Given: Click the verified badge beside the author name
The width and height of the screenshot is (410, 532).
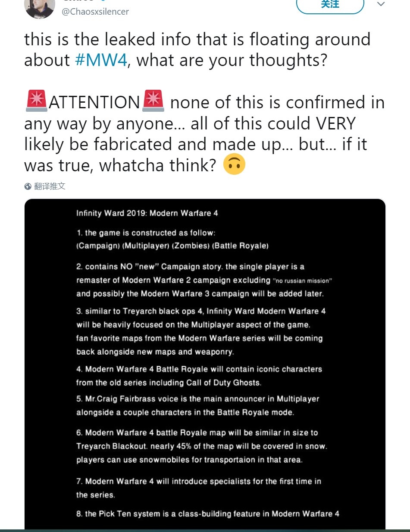Looking at the screenshot, I should [103, 1].
